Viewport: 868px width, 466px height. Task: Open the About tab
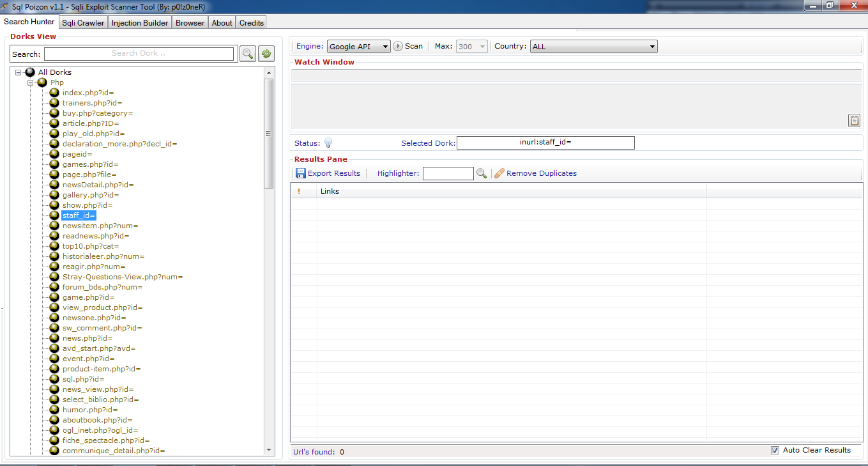(x=222, y=22)
